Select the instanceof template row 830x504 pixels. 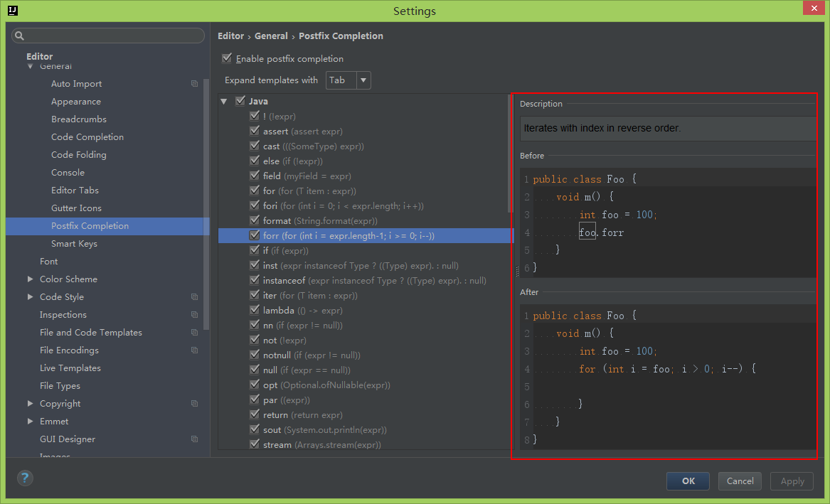click(x=366, y=281)
